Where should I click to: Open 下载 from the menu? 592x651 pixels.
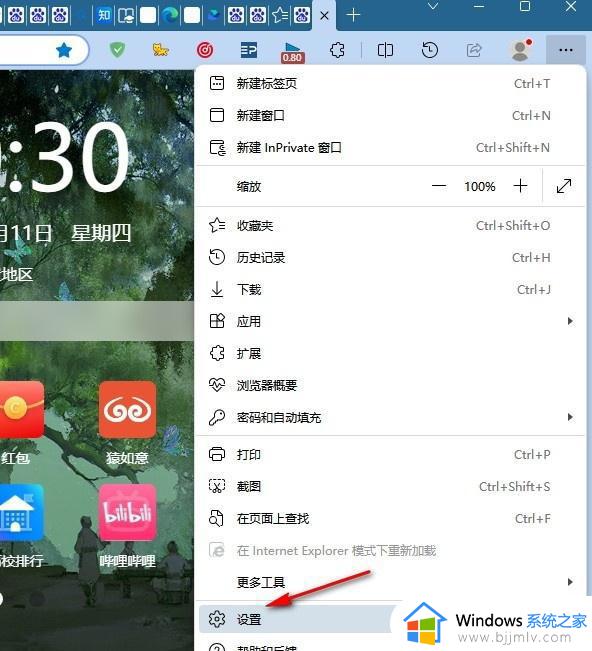[390, 289]
